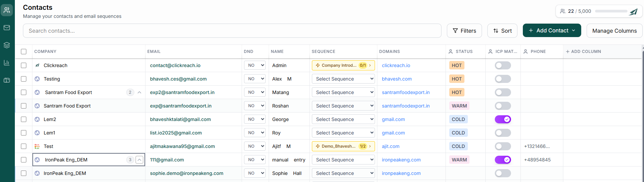Screen dimensions: 644x182
Task: Click the paper plane icon beside contact quota
Action: point(634,11)
